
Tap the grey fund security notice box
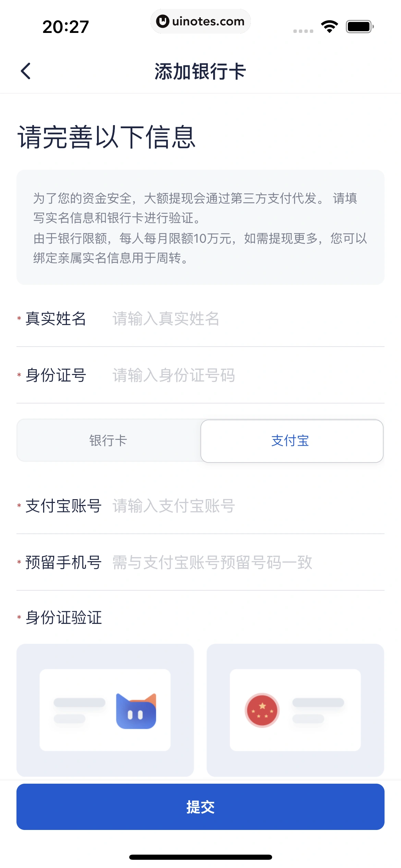point(200,227)
